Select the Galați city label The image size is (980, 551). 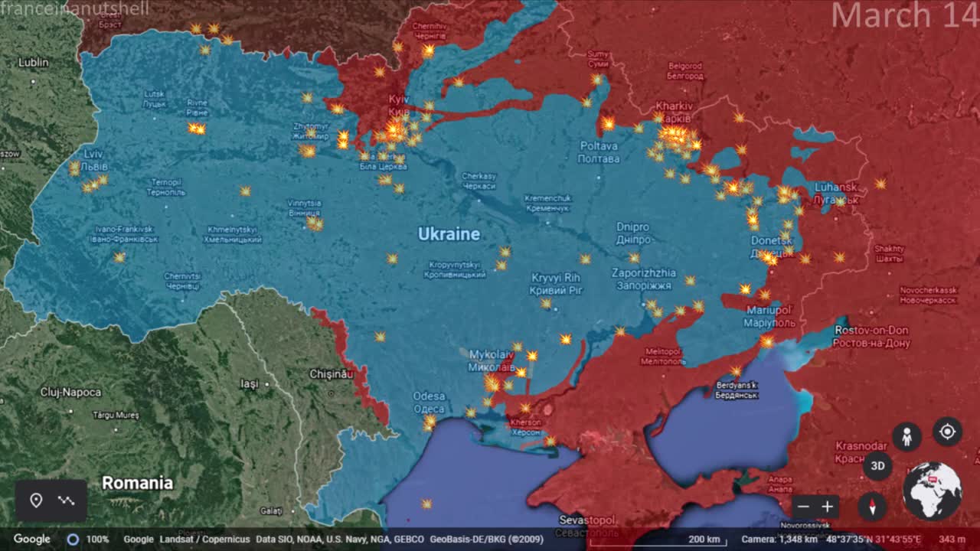click(271, 510)
